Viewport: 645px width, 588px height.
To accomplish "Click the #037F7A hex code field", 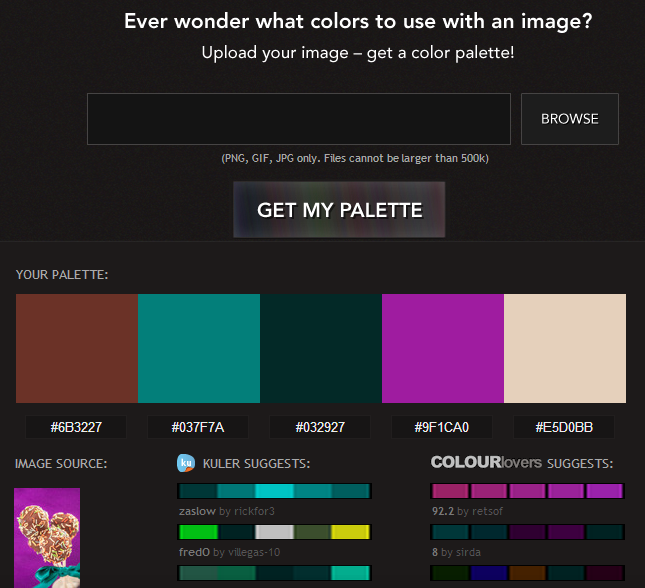I will (x=198, y=427).
